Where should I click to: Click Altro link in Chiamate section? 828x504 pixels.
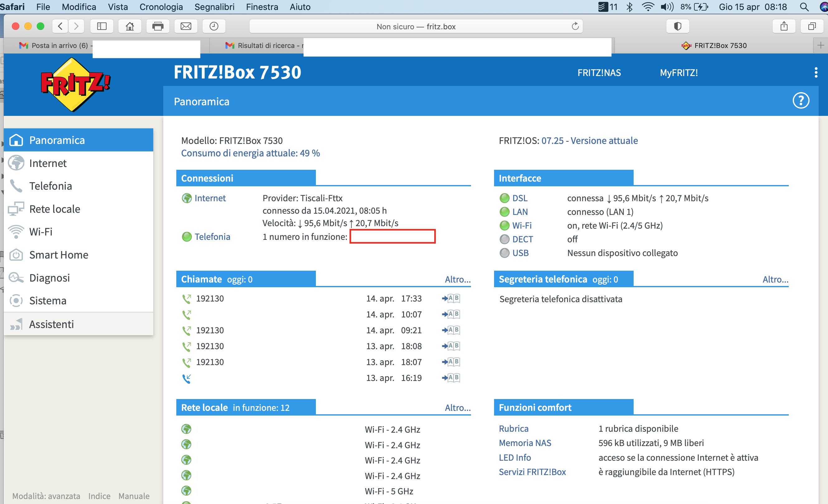[458, 279]
